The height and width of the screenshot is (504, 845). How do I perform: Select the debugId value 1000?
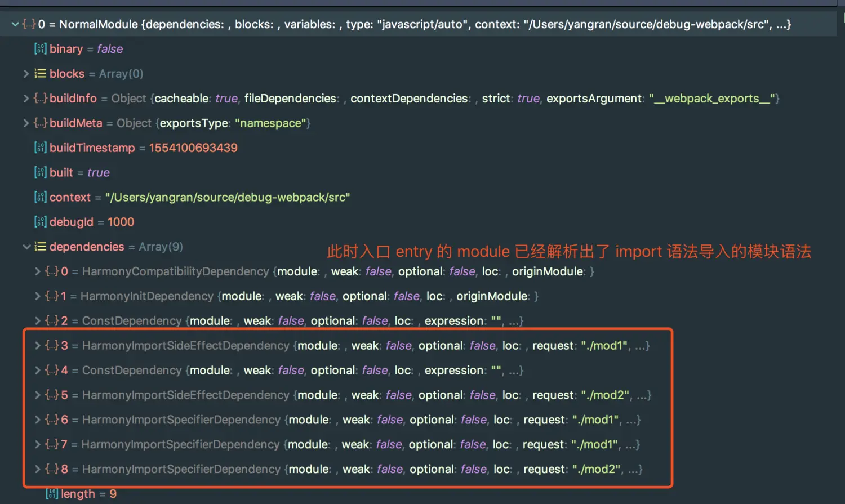point(121,222)
